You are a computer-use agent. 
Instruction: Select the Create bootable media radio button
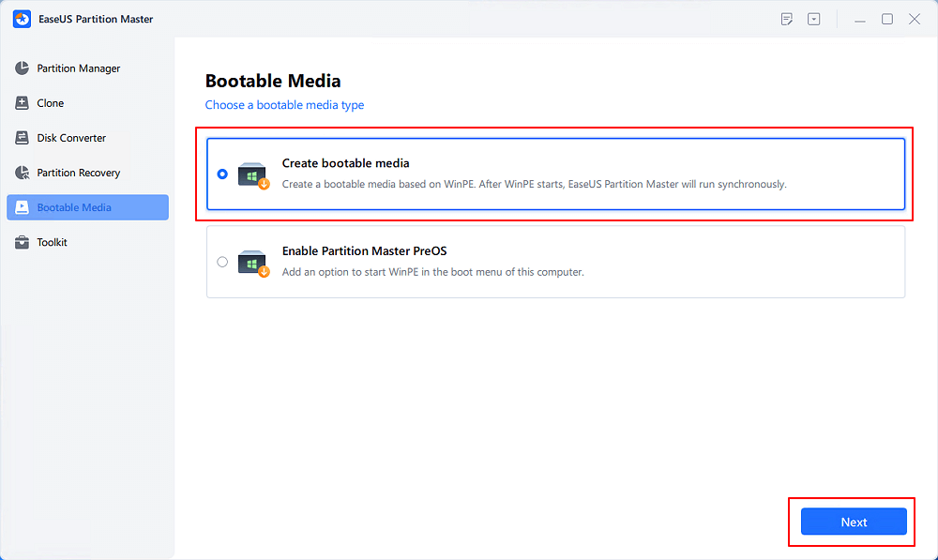coord(222,174)
